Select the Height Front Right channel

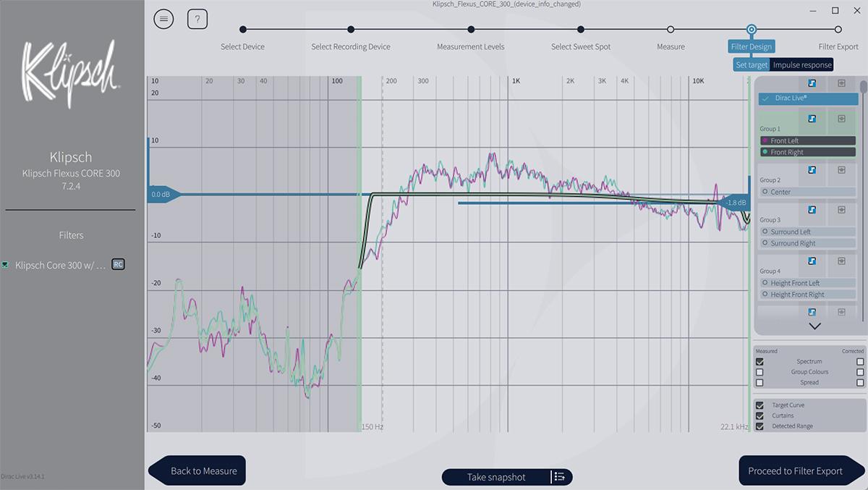807,295
